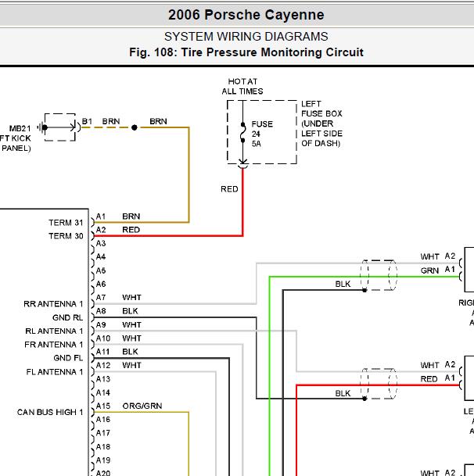Click the "RED" label below the fuse box
The width and height of the screenshot is (474, 476).
(x=229, y=189)
